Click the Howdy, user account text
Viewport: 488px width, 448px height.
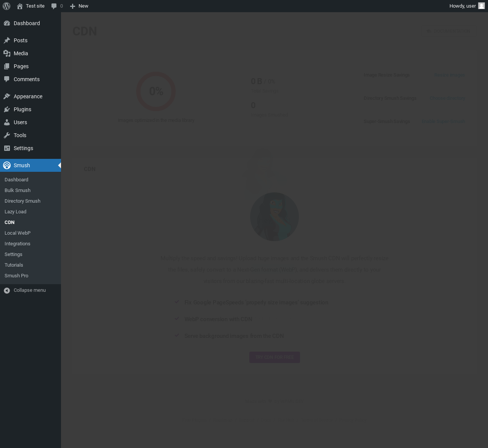click(x=462, y=6)
